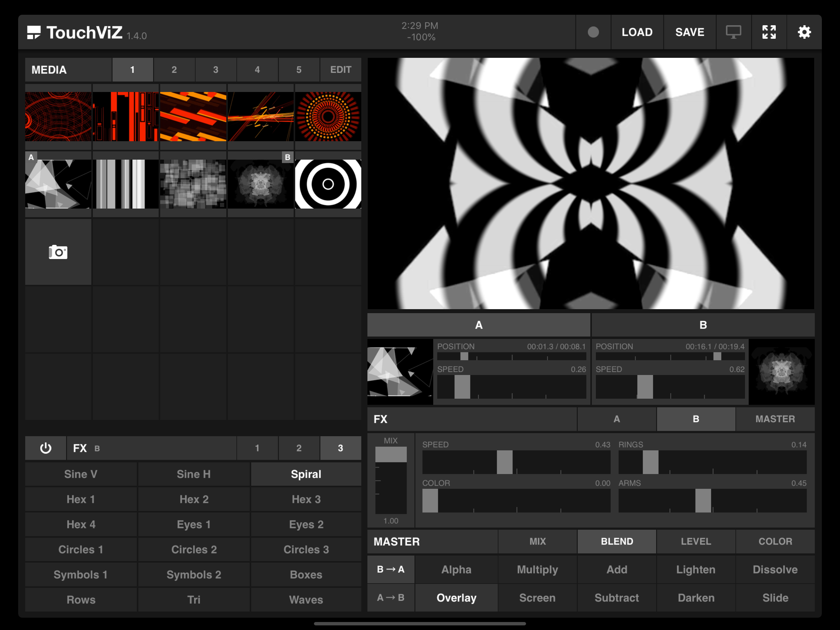
Task: Select the concentric circles media clip
Action: (x=328, y=184)
